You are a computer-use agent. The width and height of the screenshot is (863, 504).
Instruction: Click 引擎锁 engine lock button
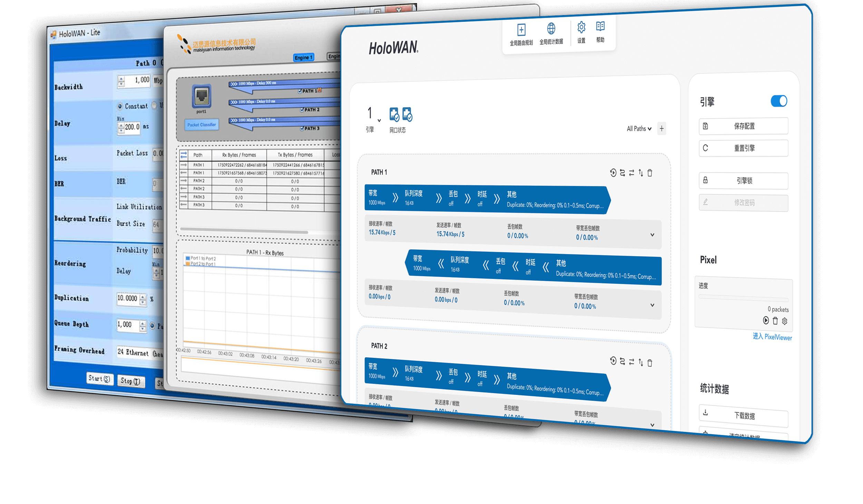click(743, 181)
